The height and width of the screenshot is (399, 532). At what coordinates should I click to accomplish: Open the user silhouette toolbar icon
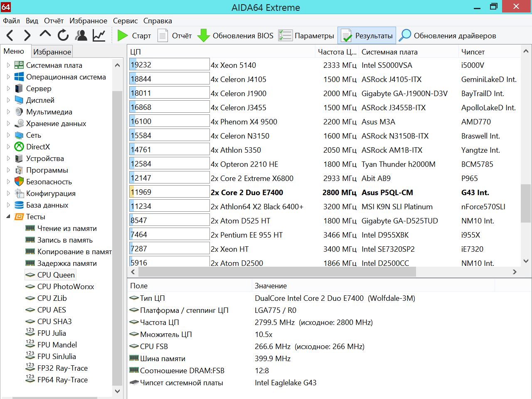coord(81,36)
